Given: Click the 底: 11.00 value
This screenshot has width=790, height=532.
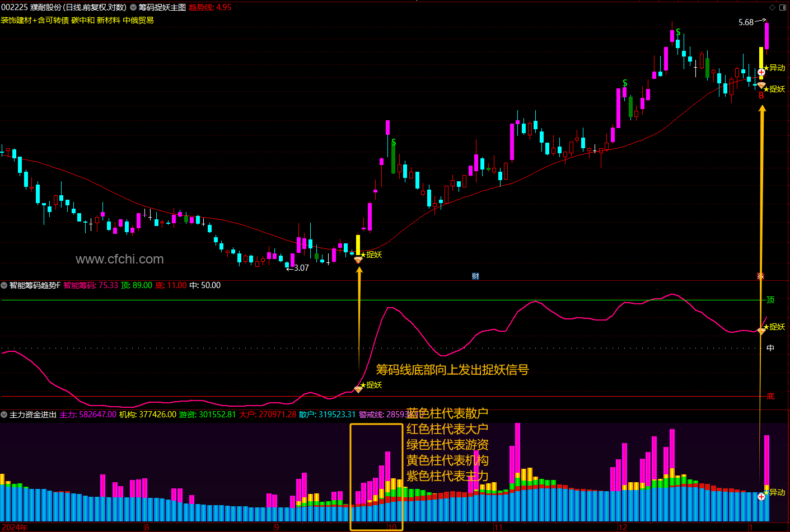Looking at the screenshot, I should pyautogui.click(x=171, y=285).
